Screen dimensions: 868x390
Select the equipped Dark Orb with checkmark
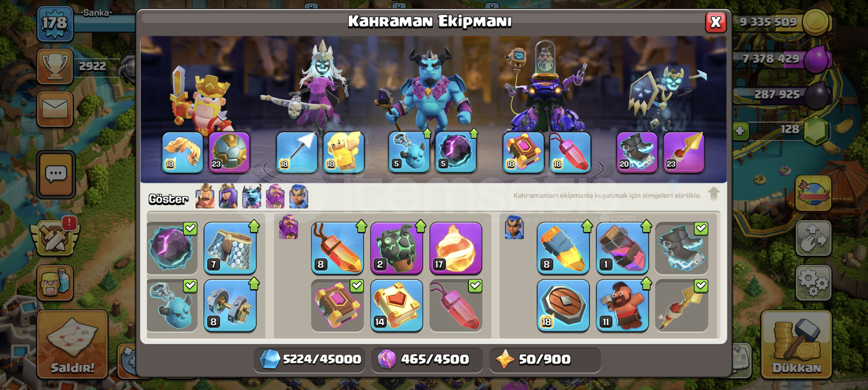[x=172, y=248]
